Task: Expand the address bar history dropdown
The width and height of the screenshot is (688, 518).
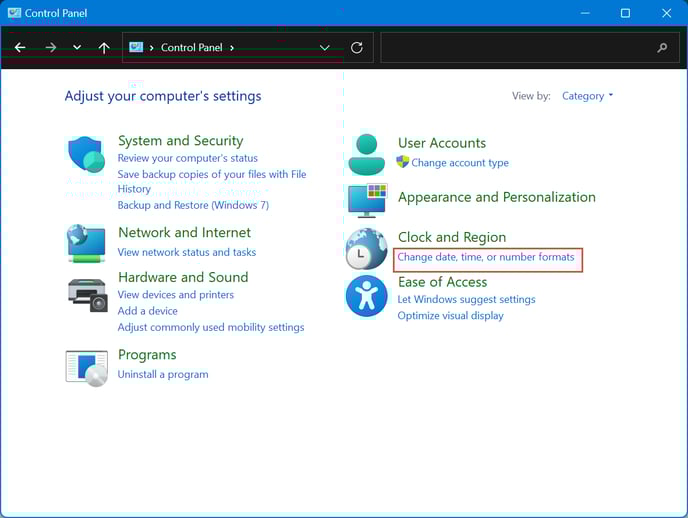Action: click(324, 47)
